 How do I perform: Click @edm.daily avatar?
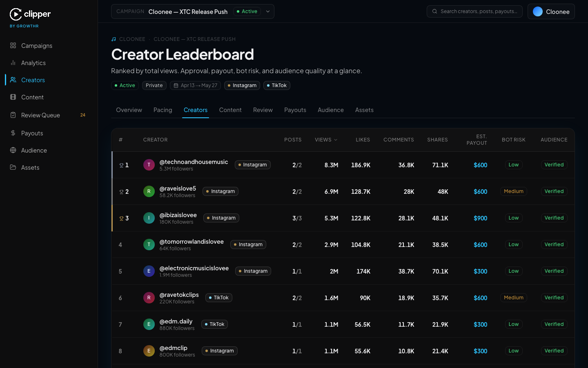point(149,324)
